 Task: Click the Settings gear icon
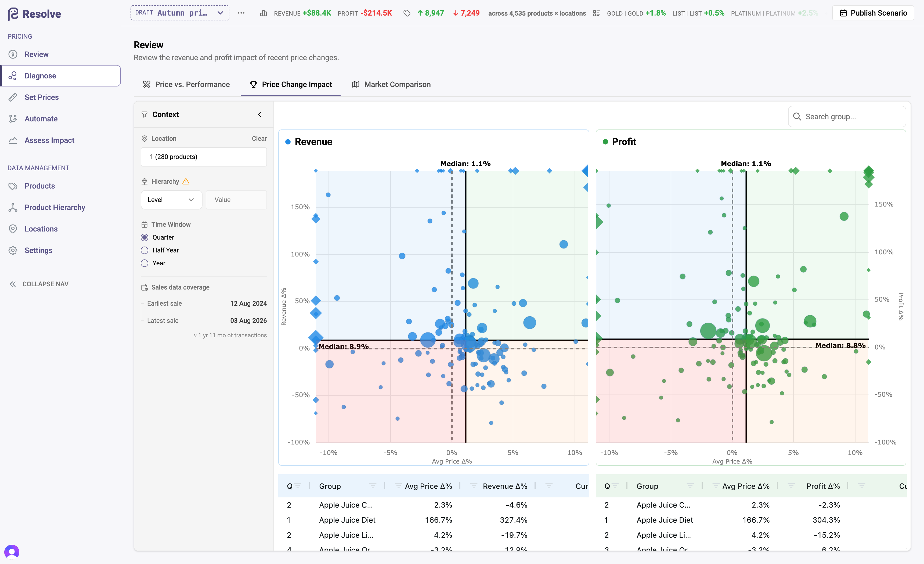click(13, 251)
